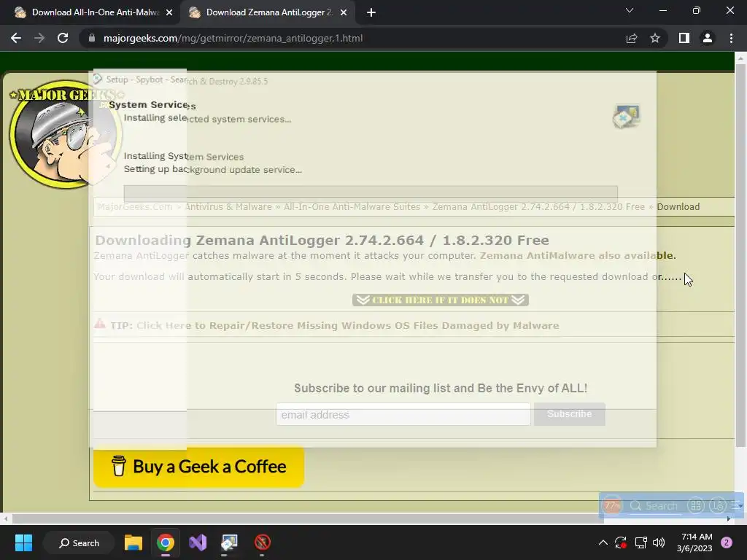Go back to the previous page
The height and width of the screenshot is (560, 747).
pos(16,38)
